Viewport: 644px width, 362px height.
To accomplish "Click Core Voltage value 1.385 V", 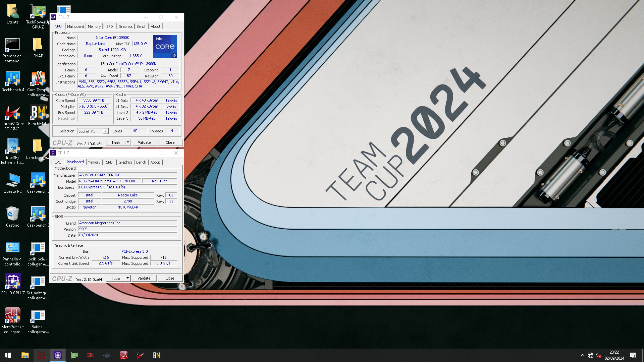I will [x=136, y=56].
